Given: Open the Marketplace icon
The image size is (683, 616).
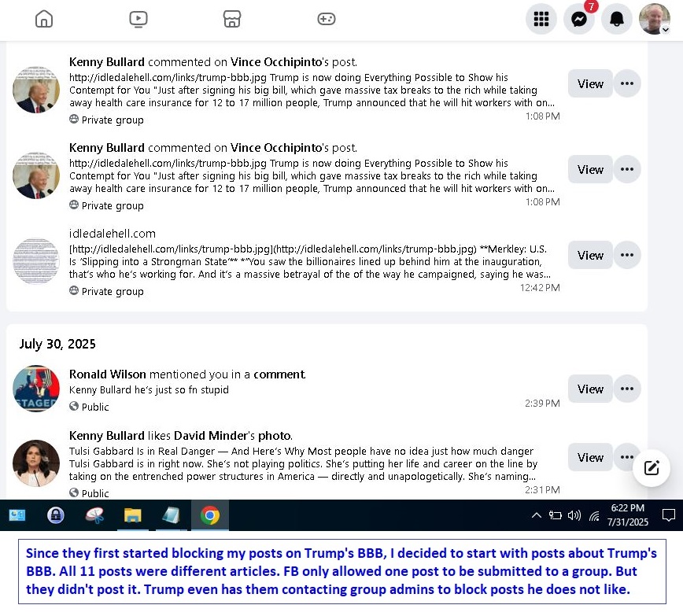Looking at the screenshot, I should pos(231,20).
